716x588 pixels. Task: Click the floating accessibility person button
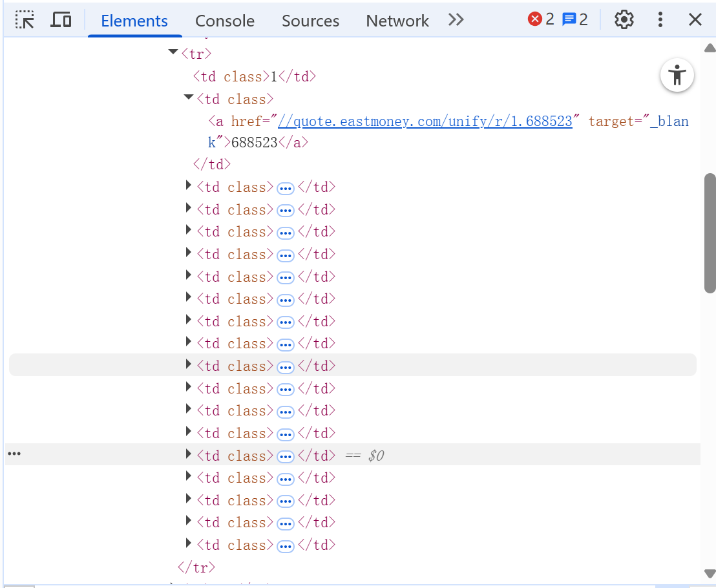point(677,76)
